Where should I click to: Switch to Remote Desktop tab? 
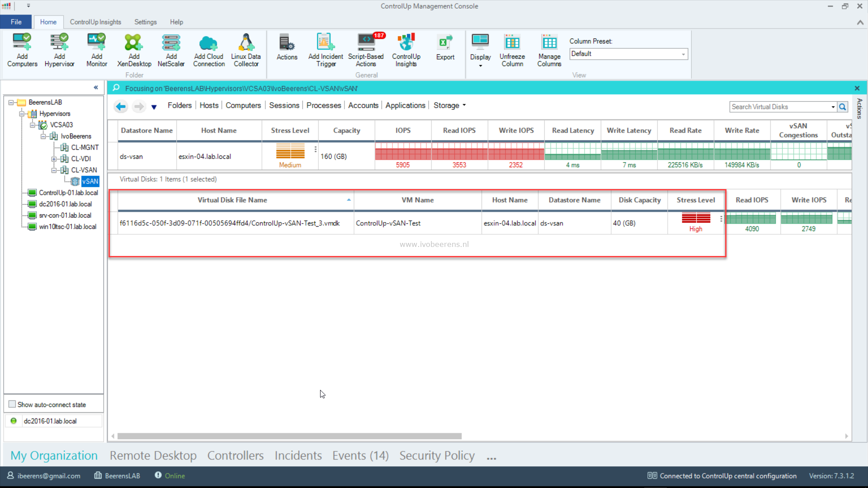pos(153,455)
